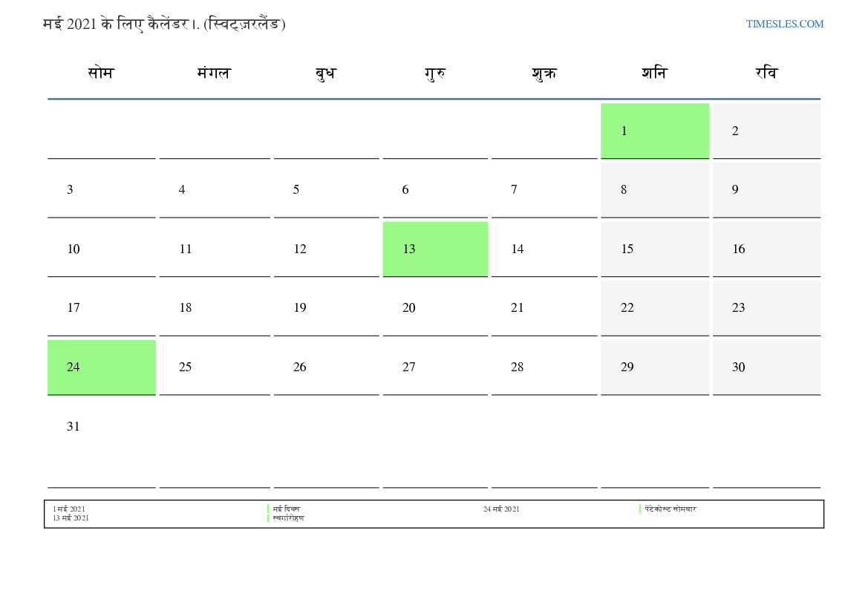Select the मंगल weekday header

tap(214, 73)
